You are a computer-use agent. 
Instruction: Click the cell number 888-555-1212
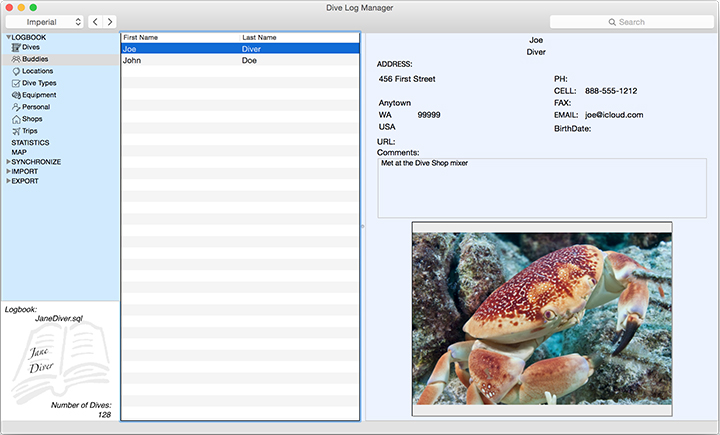tap(611, 91)
